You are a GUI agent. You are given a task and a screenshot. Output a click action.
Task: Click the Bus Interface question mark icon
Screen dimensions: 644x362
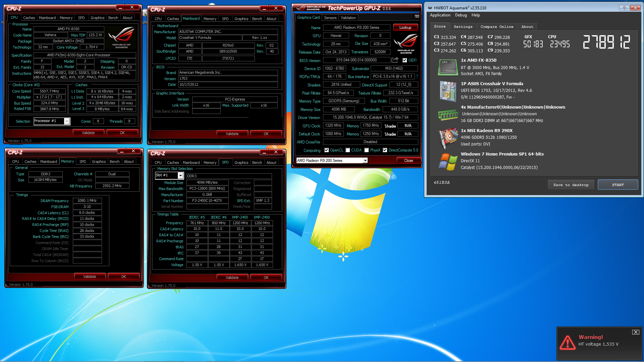tap(417, 76)
